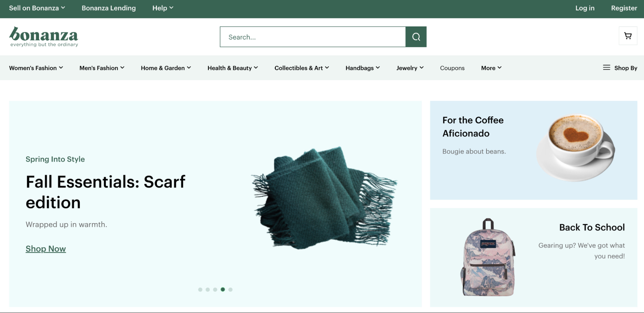Open the Shop By hamburger menu icon
Viewport: 644px width, 313px height.
[606, 68]
